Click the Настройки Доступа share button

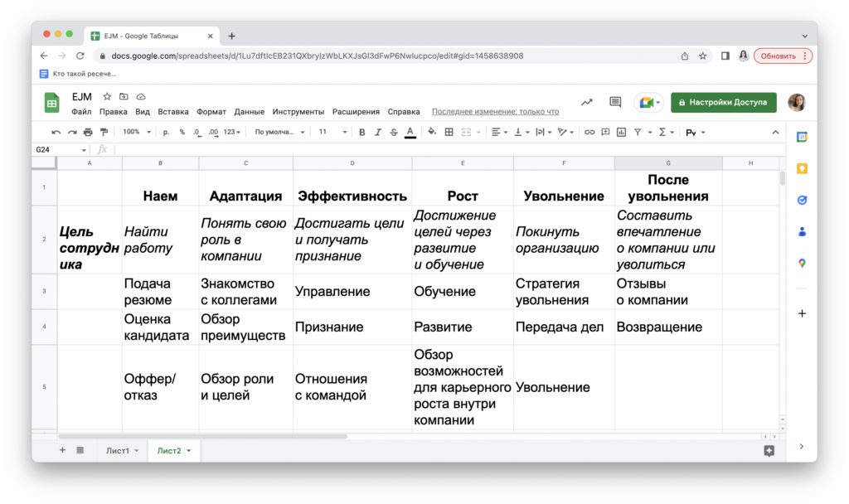point(723,102)
